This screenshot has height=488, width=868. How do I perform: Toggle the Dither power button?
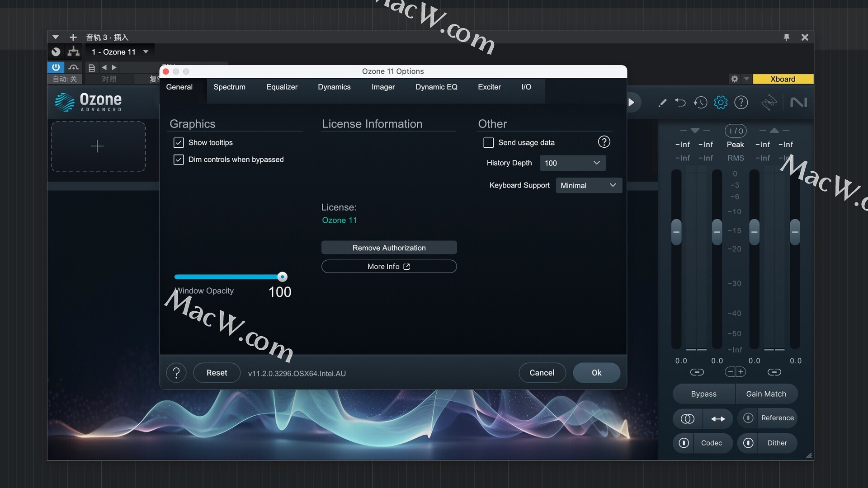(x=748, y=443)
